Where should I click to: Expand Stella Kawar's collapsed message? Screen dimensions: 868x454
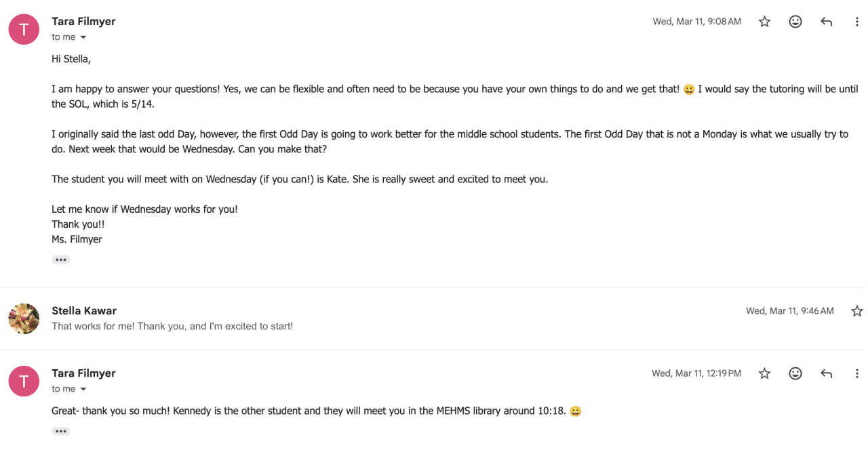coord(407,326)
